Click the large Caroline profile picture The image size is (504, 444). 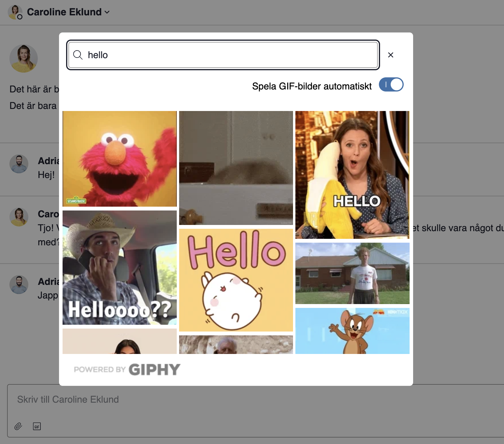point(24,58)
